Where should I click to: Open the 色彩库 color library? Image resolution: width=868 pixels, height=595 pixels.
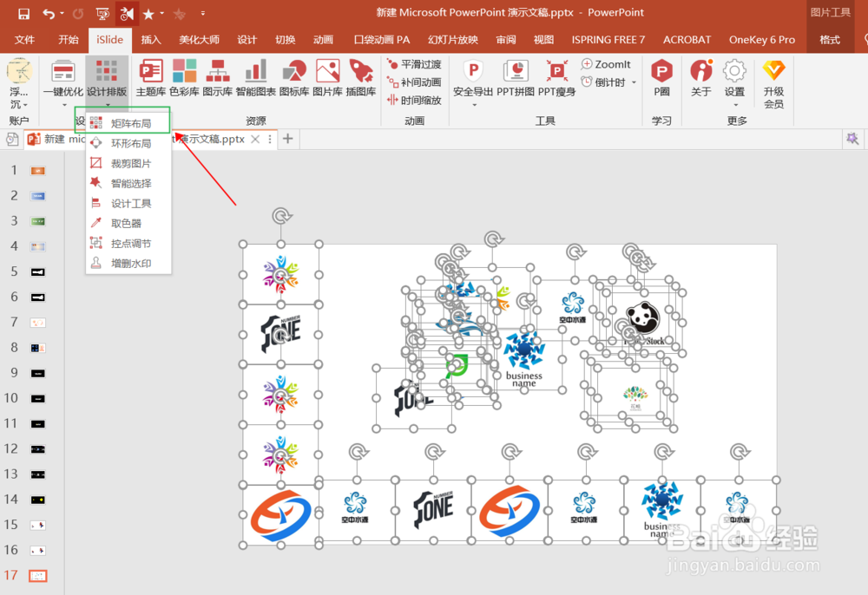click(184, 78)
